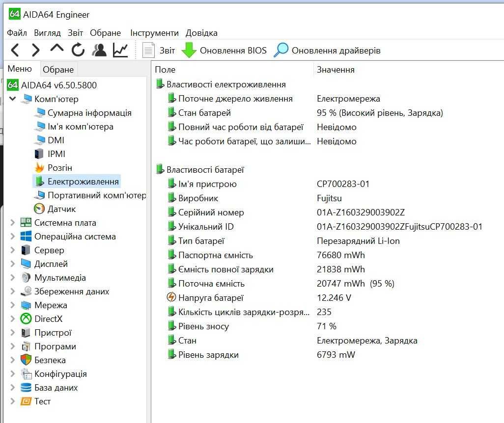Image resolution: width=504 pixels, height=423 pixels.
Task: Expand the Пристрої tree node
Action: click(13, 332)
